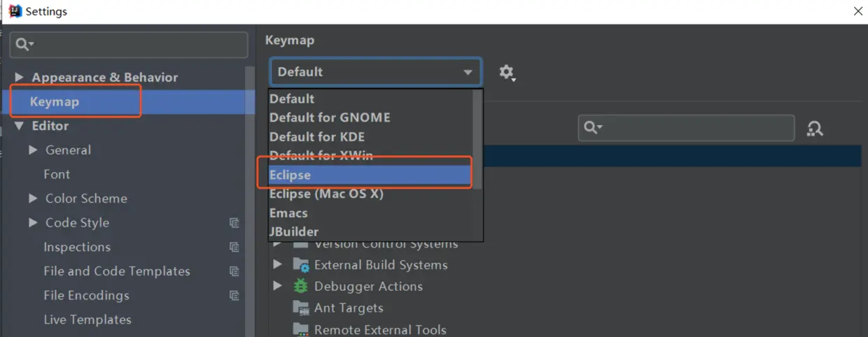Screen dimensions: 868x337
Task: Choose Eclipse (Mac OS X) keymap
Action: pos(371,194)
